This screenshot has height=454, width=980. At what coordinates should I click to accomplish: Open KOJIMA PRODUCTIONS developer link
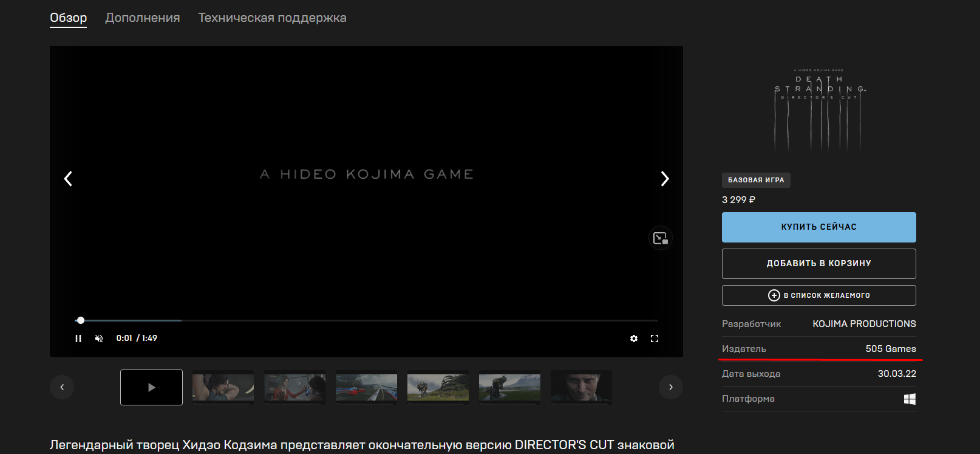pos(864,324)
